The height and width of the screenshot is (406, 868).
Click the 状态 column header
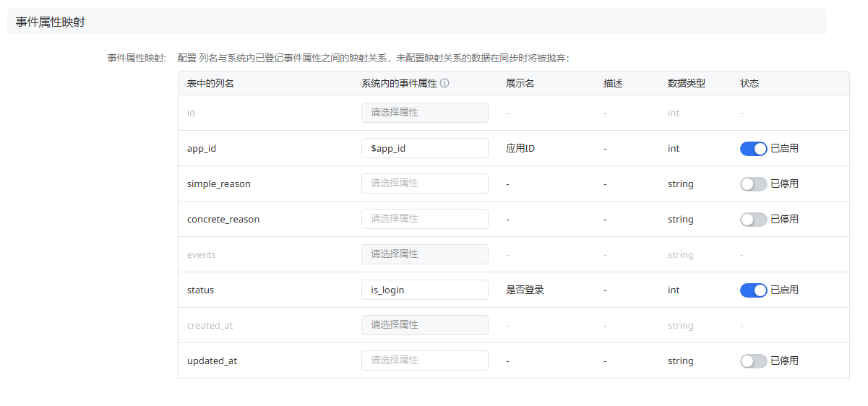pos(749,83)
